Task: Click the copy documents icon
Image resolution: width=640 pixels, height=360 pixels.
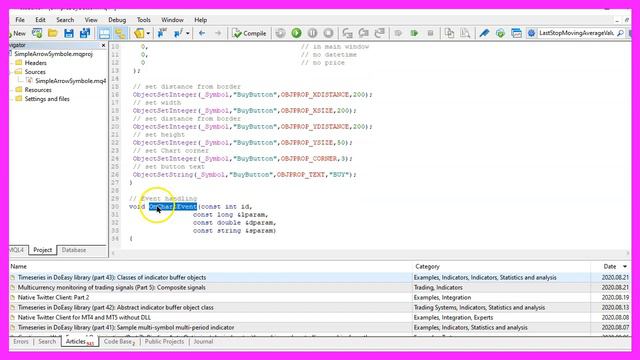Action: click(449, 33)
